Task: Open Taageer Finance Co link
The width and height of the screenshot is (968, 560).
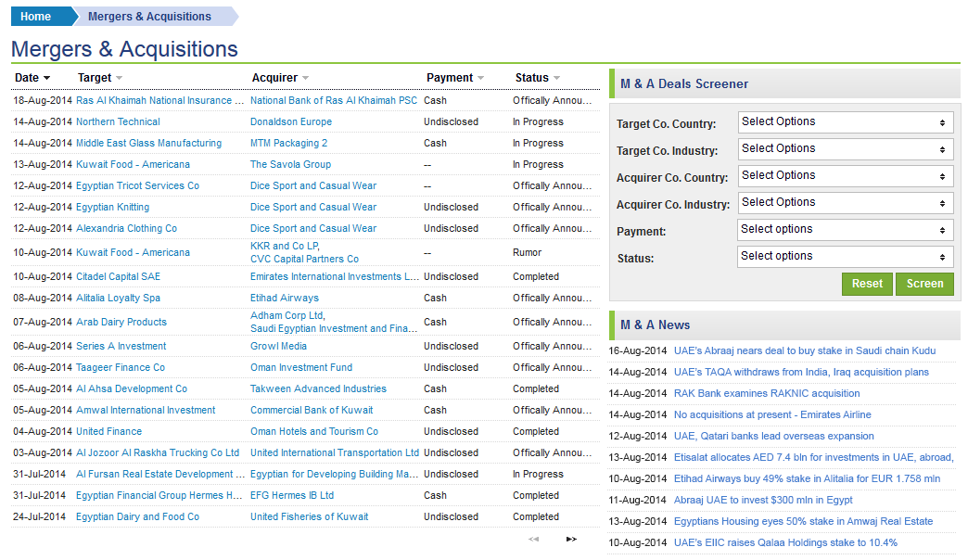Action: click(x=121, y=368)
